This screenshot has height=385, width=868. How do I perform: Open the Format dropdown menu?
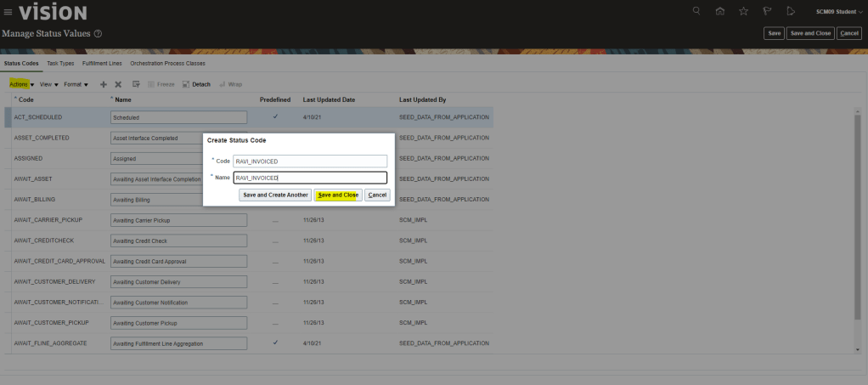click(x=76, y=84)
